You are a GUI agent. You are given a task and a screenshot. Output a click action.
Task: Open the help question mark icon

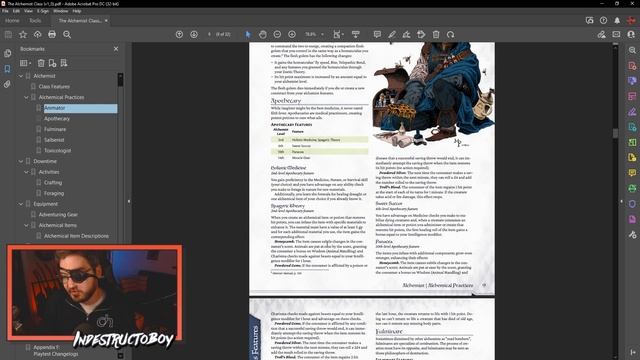603,20
